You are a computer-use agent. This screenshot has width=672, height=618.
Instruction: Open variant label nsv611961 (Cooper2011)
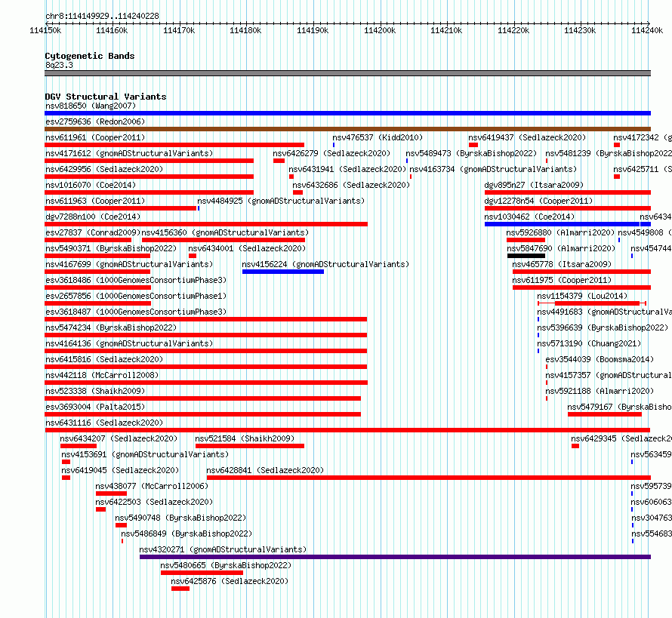point(95,137)
